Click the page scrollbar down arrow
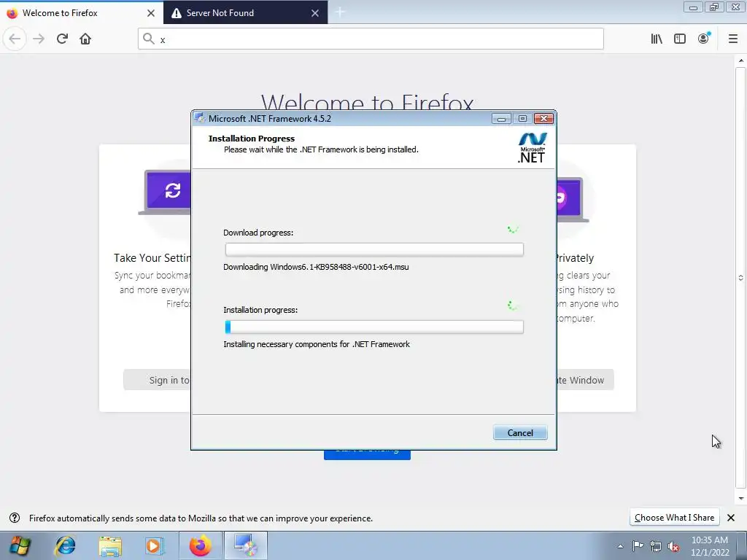747x560 pixels. [x=741, y=499]
